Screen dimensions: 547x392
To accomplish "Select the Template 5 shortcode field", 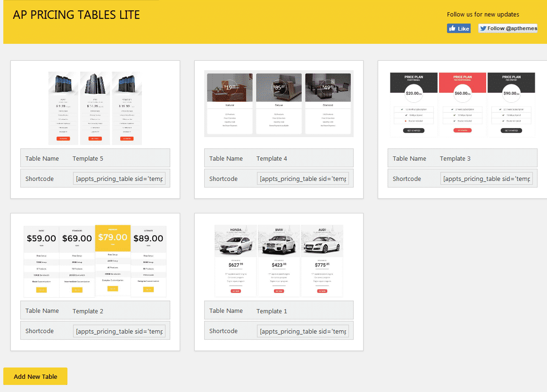I will [119, 179].
